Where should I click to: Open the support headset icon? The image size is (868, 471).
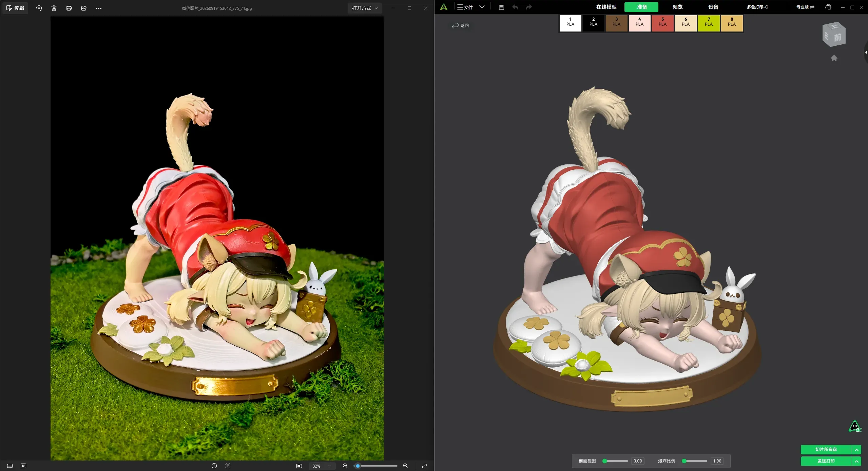[828, 7]
